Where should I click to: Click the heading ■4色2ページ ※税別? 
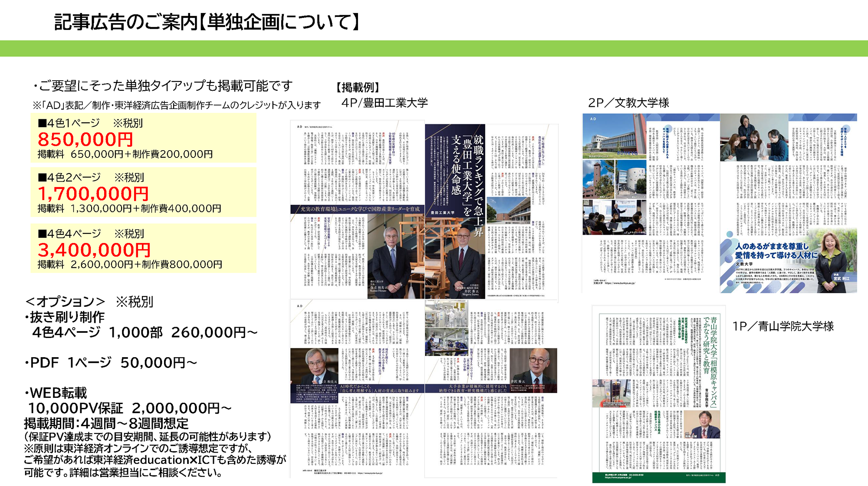pos(91,177)
